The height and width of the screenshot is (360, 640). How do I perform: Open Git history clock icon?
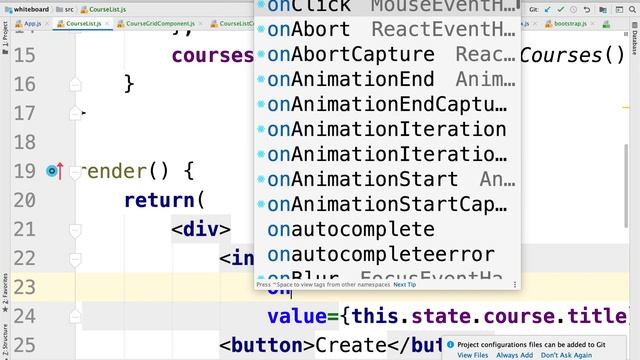click(573, 9)
